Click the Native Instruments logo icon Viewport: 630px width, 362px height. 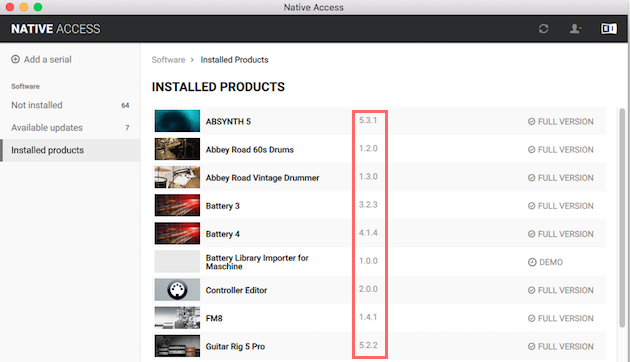point(609,29)
